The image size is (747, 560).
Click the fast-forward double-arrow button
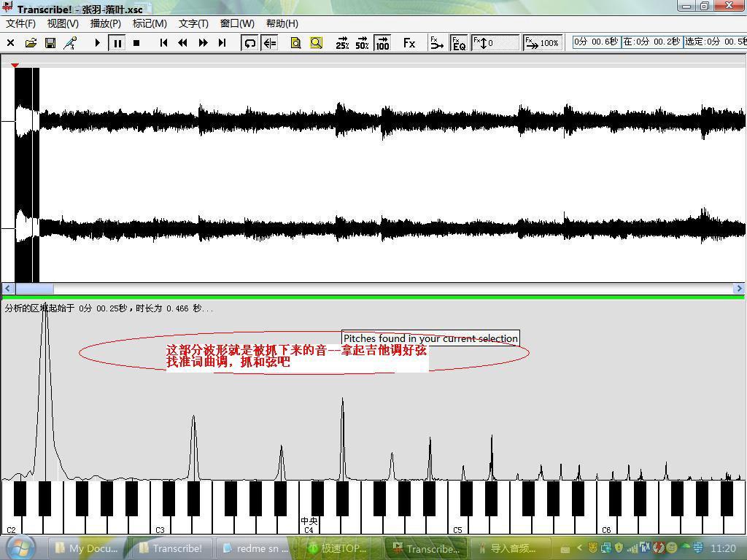(x=203, y=43)
